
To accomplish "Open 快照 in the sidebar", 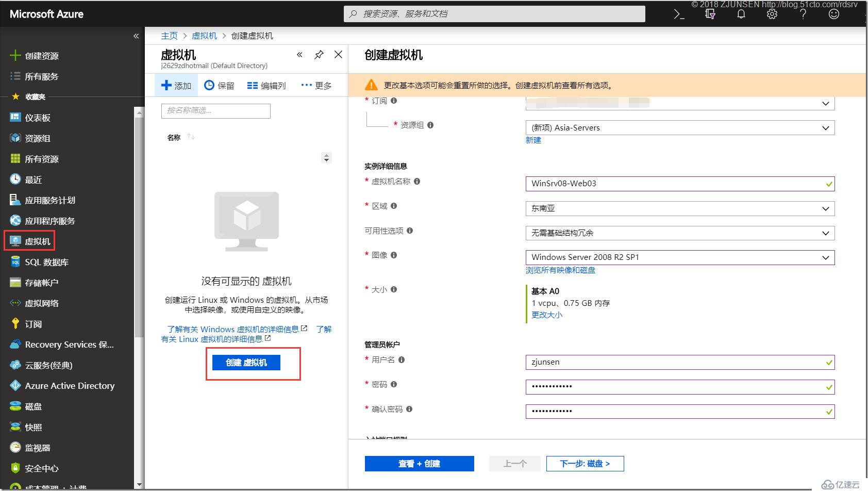I will coord(26,427).
